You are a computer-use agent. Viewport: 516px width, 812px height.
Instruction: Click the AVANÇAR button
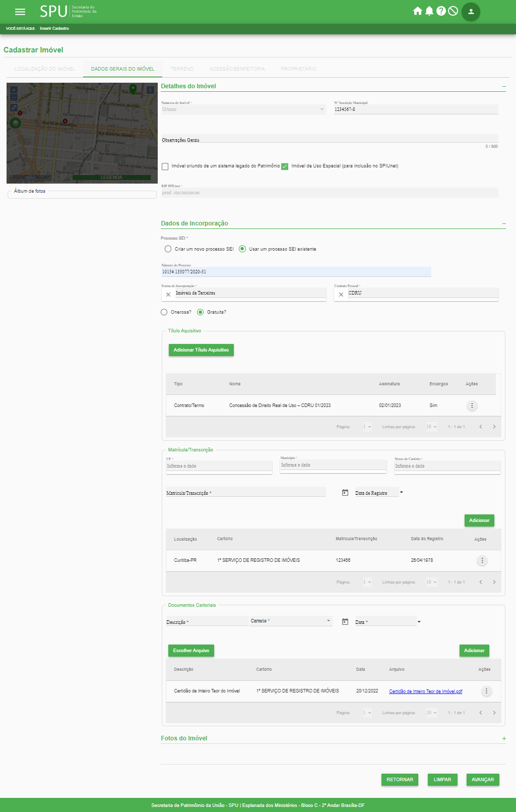click(483, 780)
